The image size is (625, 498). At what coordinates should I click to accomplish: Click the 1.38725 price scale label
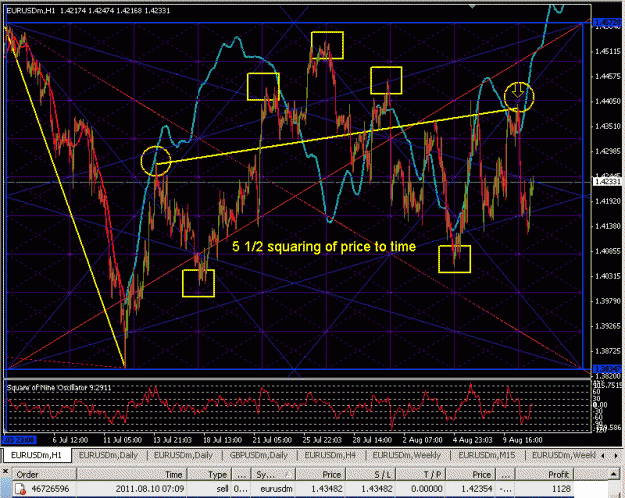click(607, 351)
